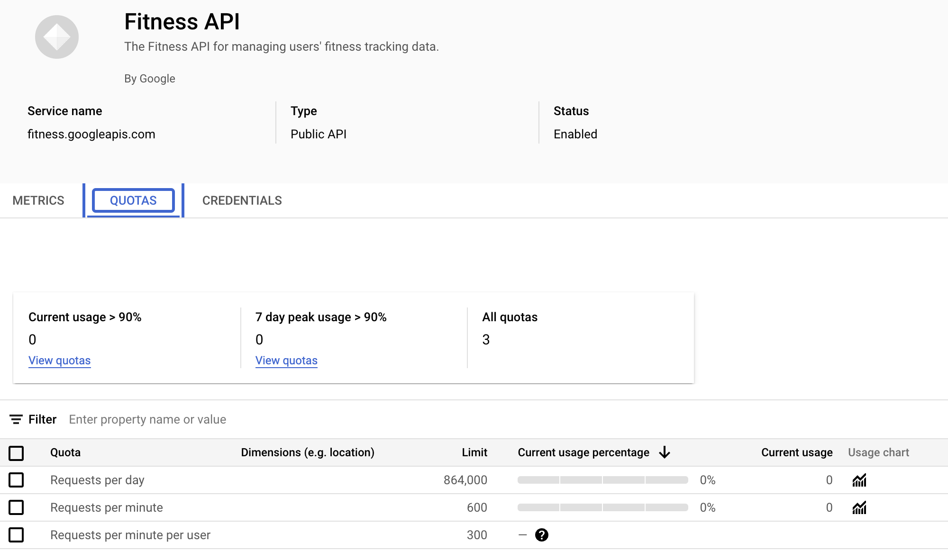Image resolution: width=948 pixels, height=560 pixels.
Task: Click the Requests per minute quota name
Action: [107, 507]
